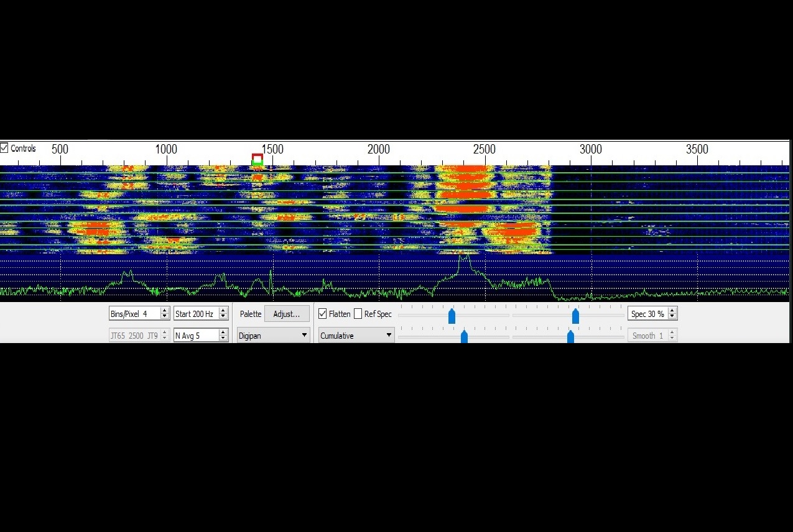Click the Adjust palette button
Image resolution: width=793 pixels, height=532 pixels.
pos(287,314)
